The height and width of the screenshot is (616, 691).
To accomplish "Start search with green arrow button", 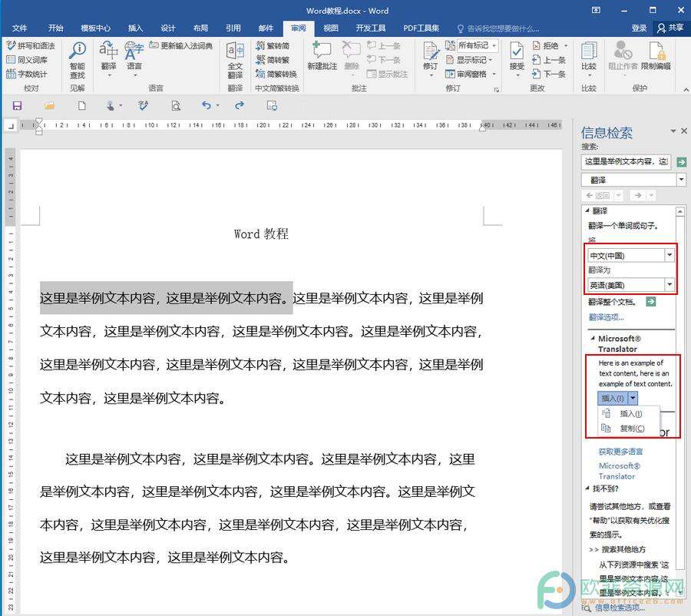I will (x=681, y=162).
